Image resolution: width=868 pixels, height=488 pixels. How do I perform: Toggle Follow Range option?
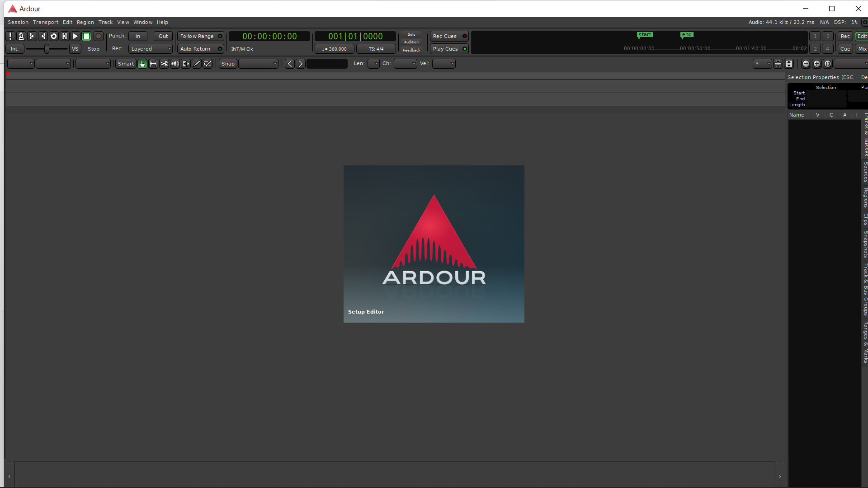point(201,36)
